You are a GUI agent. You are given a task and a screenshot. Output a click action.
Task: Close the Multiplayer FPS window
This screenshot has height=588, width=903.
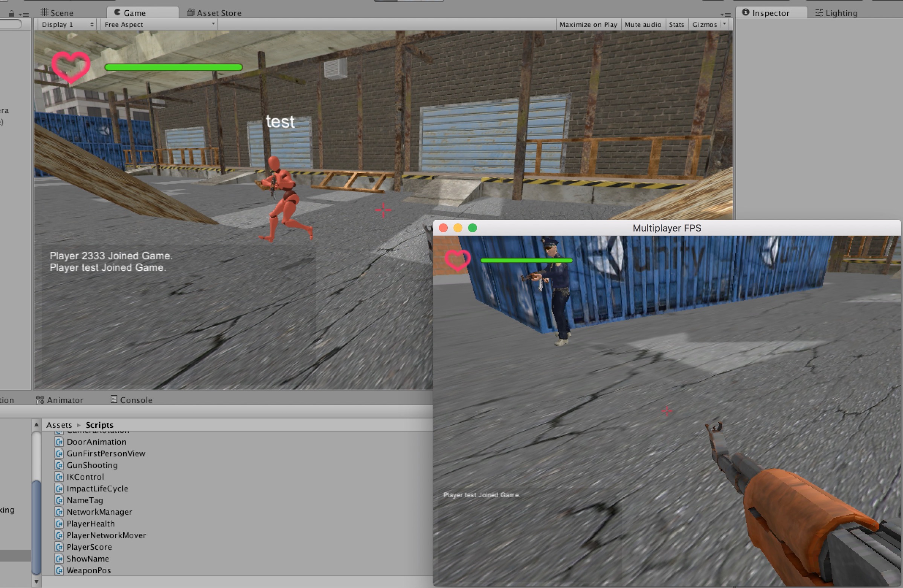443,228
